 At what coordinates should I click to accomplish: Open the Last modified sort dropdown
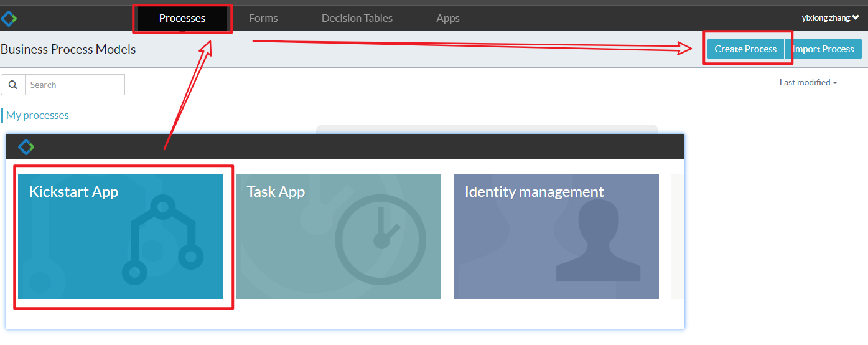tap(808, 82)
